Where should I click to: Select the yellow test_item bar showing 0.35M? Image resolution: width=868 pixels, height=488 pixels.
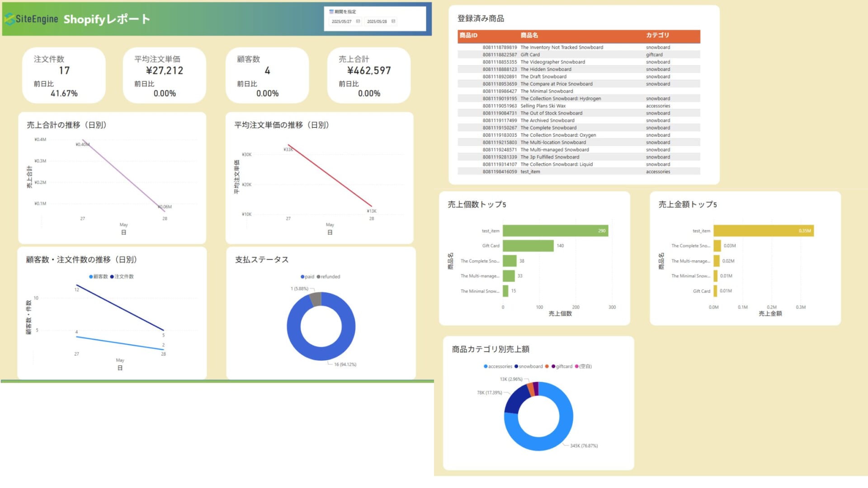(764, 231)
